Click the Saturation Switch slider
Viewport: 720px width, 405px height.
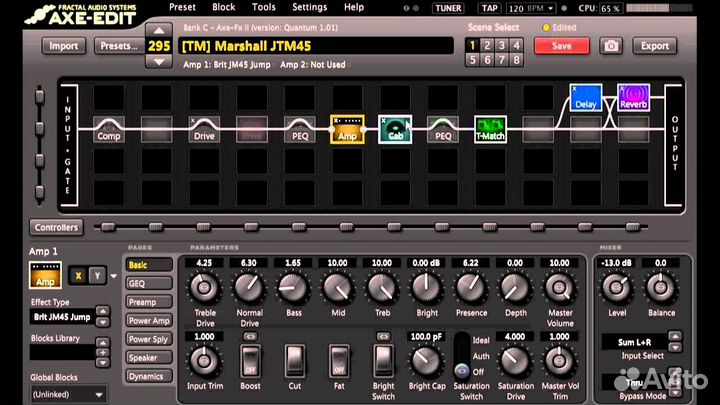(x=462, y=355)
